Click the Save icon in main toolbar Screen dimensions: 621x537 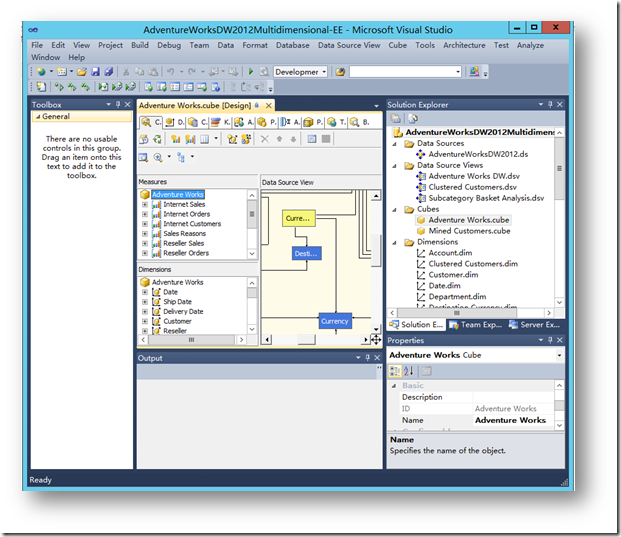[x=95, y=72]
